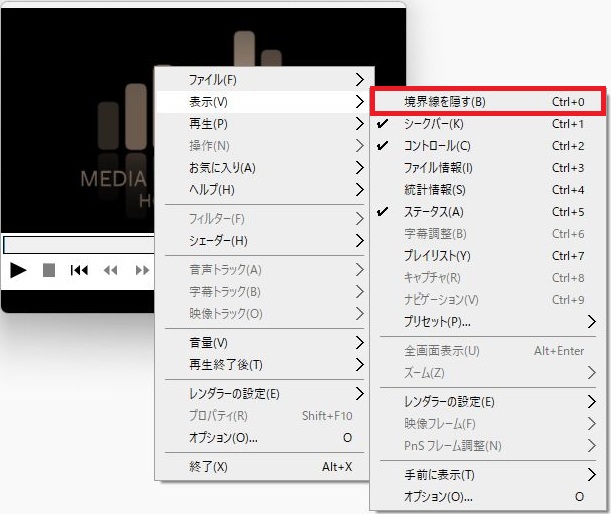
Task: Toggle the checked ステータス(A) item
Action: 433,212
